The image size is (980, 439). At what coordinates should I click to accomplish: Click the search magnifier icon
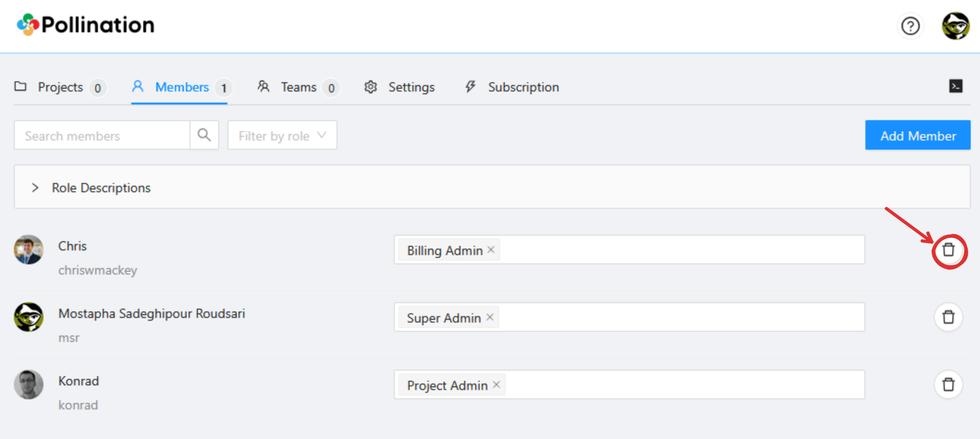(x=204, y=135)
